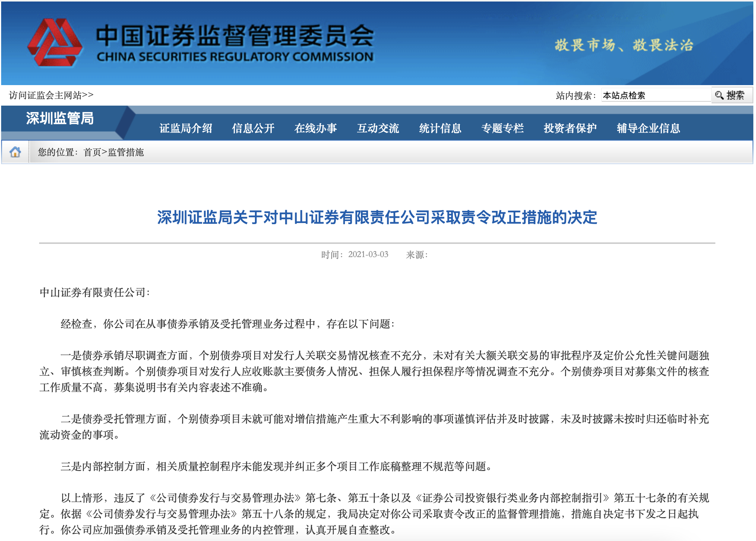Image resolution: width=756 pixels, height=541 pixels.
Task: Click the paragraph starting 二是债券受托管理方面
Action: (x=374, y=427)
